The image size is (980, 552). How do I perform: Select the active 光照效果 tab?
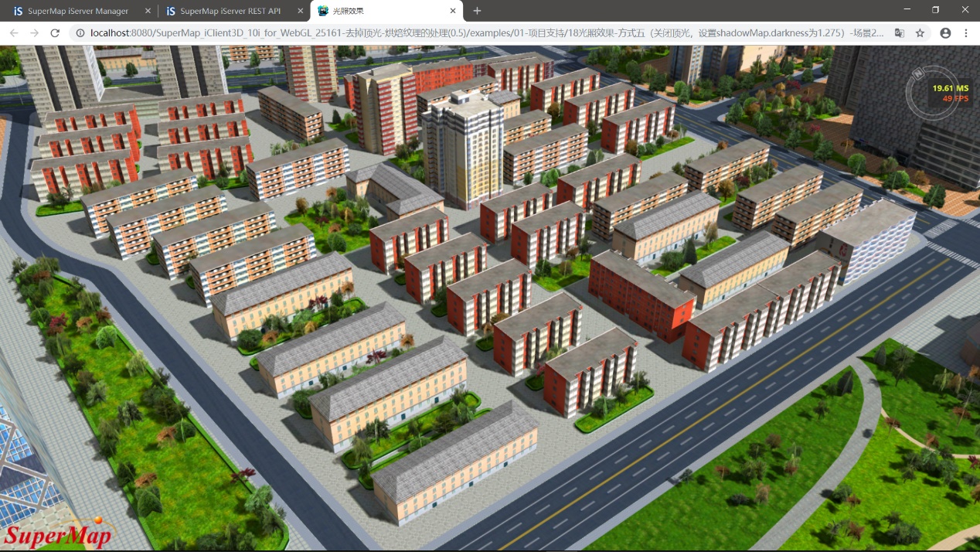coord(379,11)
